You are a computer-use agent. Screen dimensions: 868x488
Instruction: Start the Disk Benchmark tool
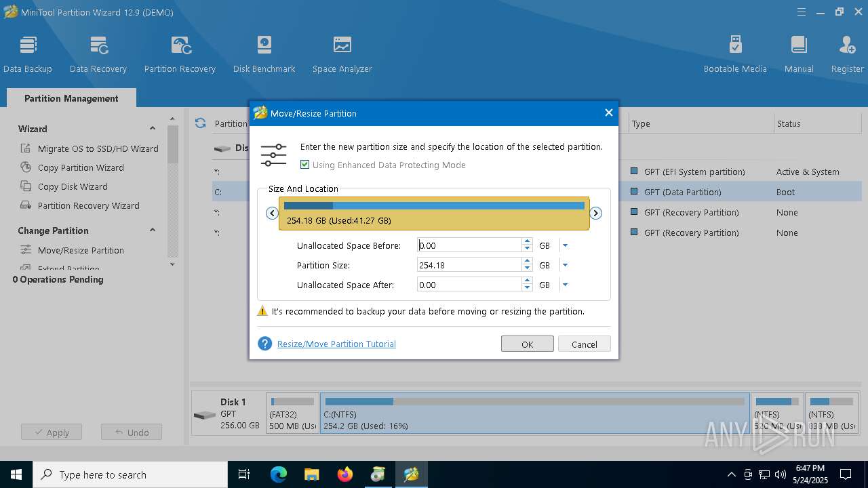click(264, 54)
